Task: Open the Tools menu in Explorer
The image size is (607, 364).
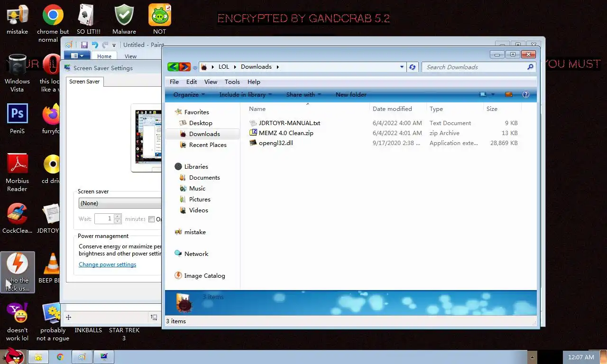Action: pos(232,82)
